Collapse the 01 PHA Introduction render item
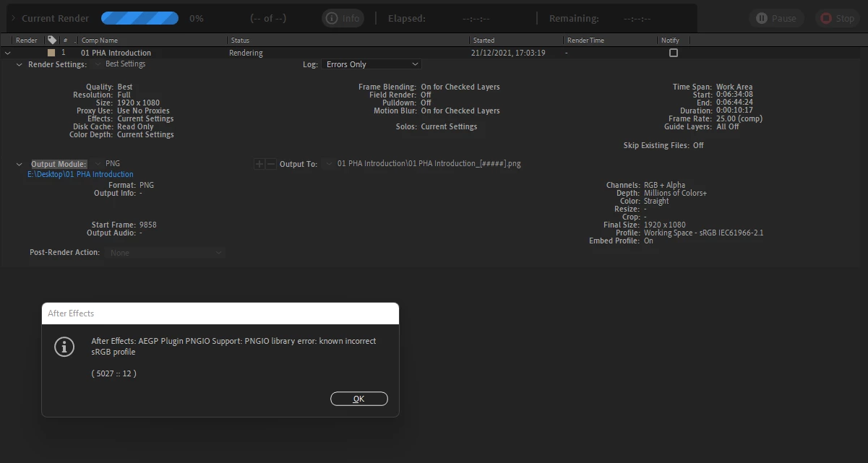This screenshot has width=868, height=463. tap(7, 53)
